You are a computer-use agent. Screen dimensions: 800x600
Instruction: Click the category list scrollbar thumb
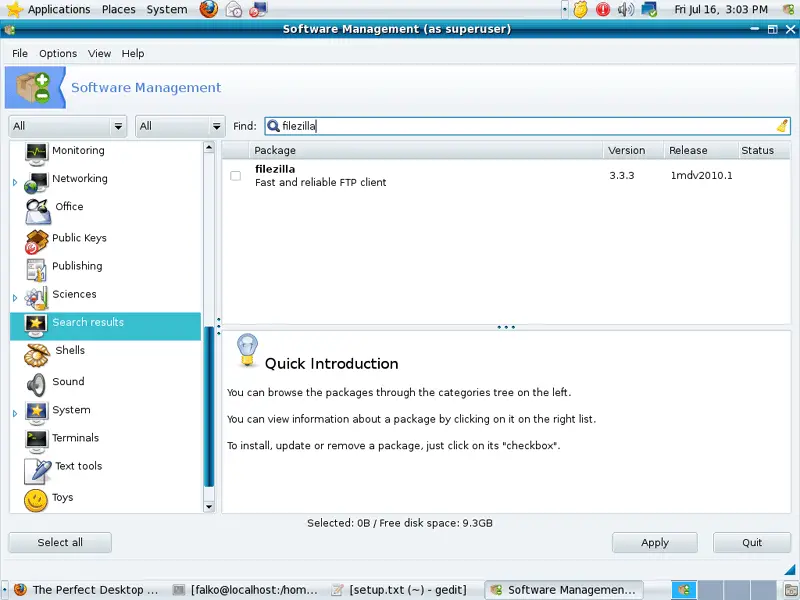(209, 406)
